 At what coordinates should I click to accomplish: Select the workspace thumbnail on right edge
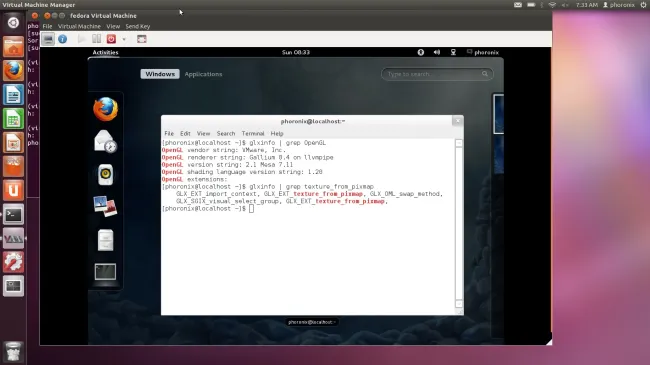498,114
